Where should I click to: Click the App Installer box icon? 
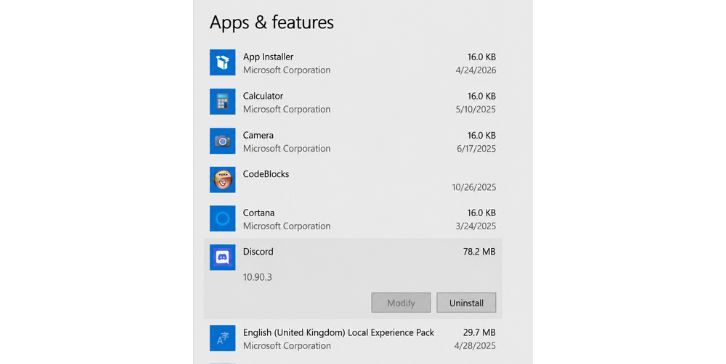click(x=222, y=63)
